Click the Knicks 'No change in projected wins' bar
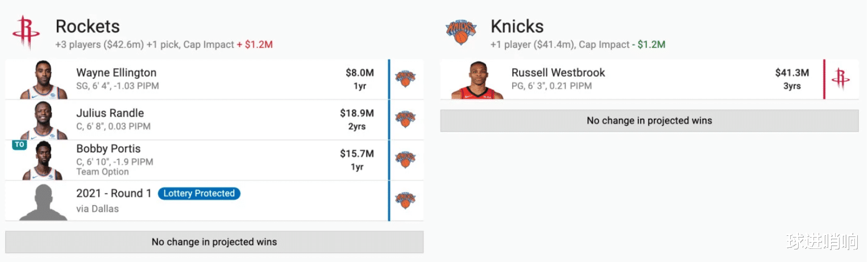Viewport: 868px width, 262px height. pyautogui.click(x=649, y=120)
